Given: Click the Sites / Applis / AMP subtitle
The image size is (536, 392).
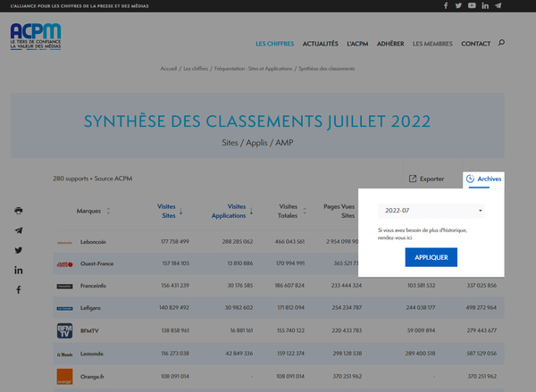Looking at the screenshot, I should click(257, 143).
